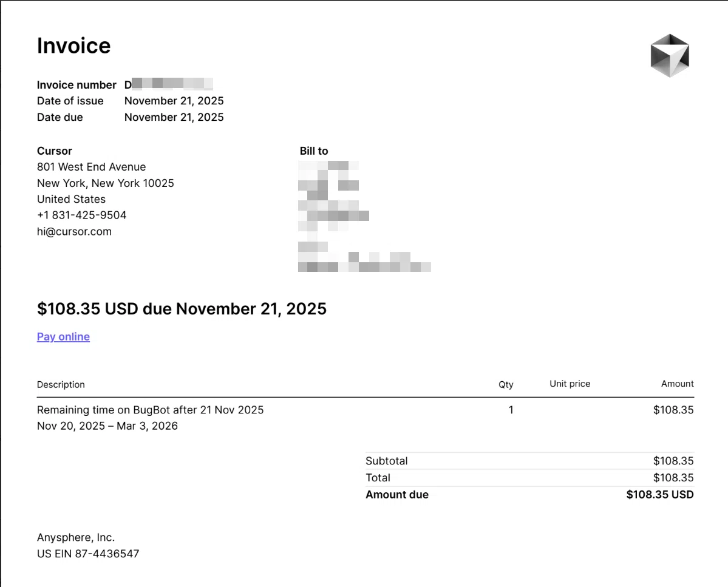The height and width of the screenshot is (587, 728).
Task: Click the Bill to heading
Action: coord(314,151)
